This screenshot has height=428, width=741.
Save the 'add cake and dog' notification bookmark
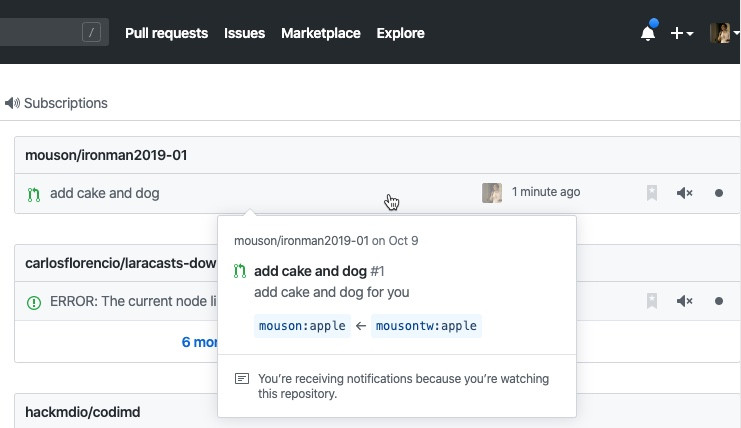click(x=652, y=193)
